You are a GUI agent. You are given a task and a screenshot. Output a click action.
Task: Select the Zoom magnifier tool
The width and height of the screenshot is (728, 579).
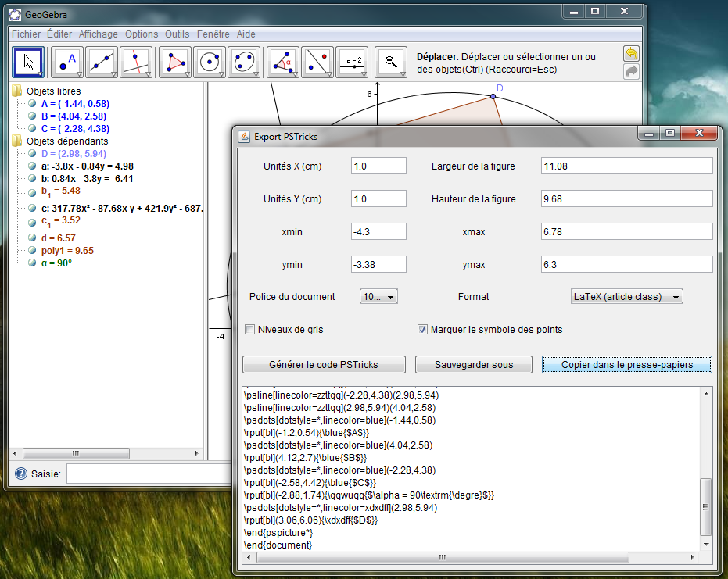[x=391, y=62]
